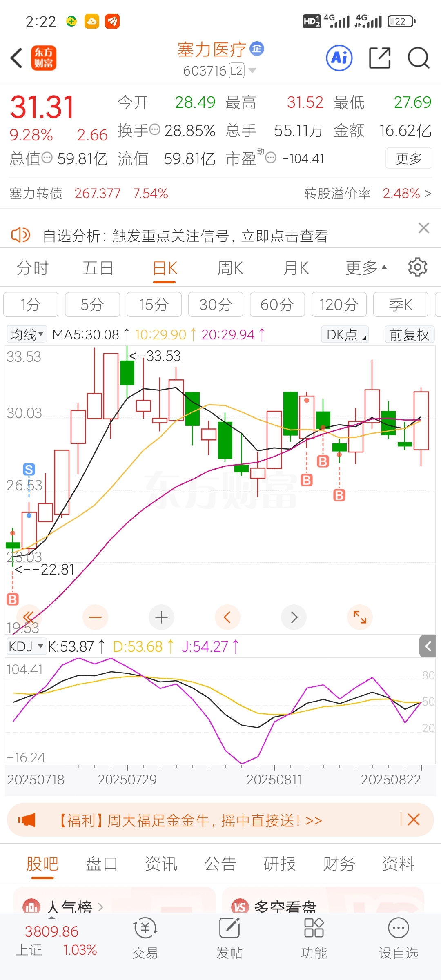Switch to 研报 tab
This screenshot has height=980, width=441.
tap(280, 863)
